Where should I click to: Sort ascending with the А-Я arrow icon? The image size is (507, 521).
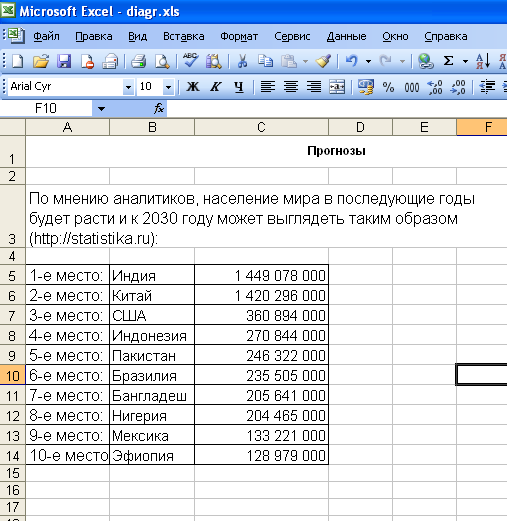click(x=483, y=61)
